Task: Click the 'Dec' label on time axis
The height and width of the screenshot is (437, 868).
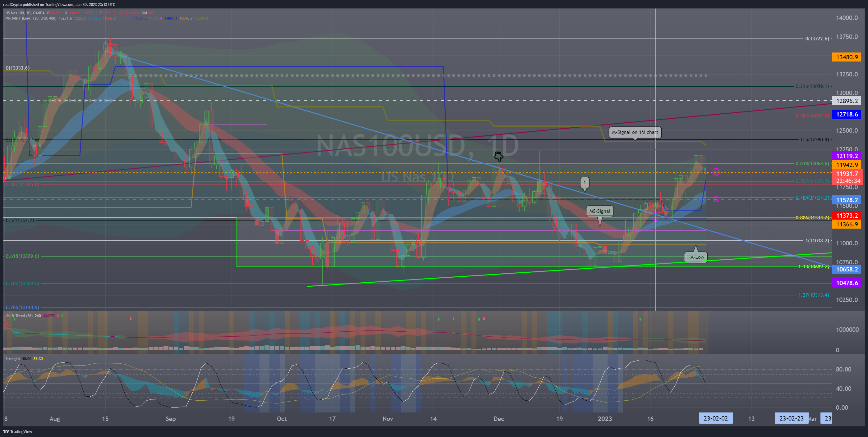Action: point(499,419)
